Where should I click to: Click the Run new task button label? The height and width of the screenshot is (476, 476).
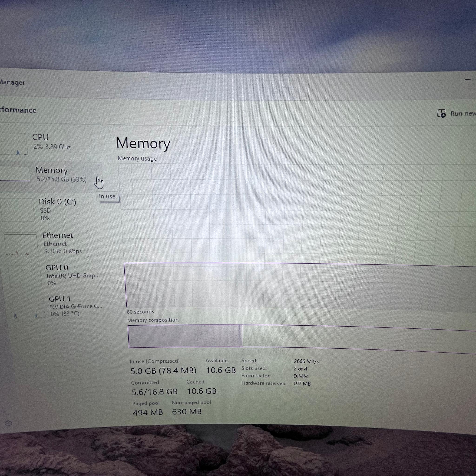tap(463, 114)
